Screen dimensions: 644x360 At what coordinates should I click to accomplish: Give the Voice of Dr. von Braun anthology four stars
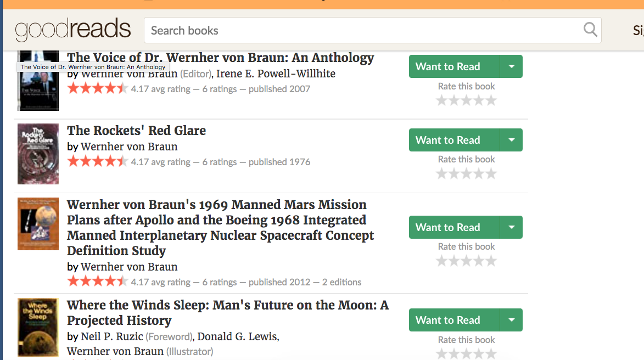479,100
